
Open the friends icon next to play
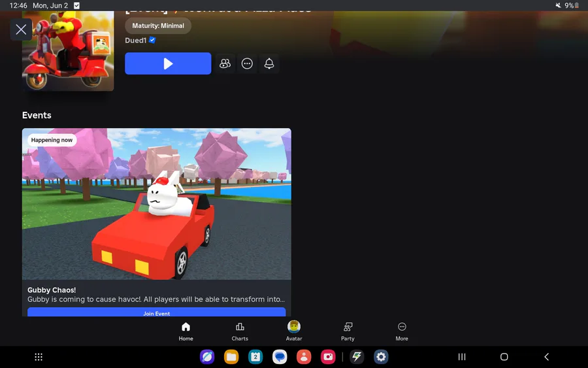point(225,63)
